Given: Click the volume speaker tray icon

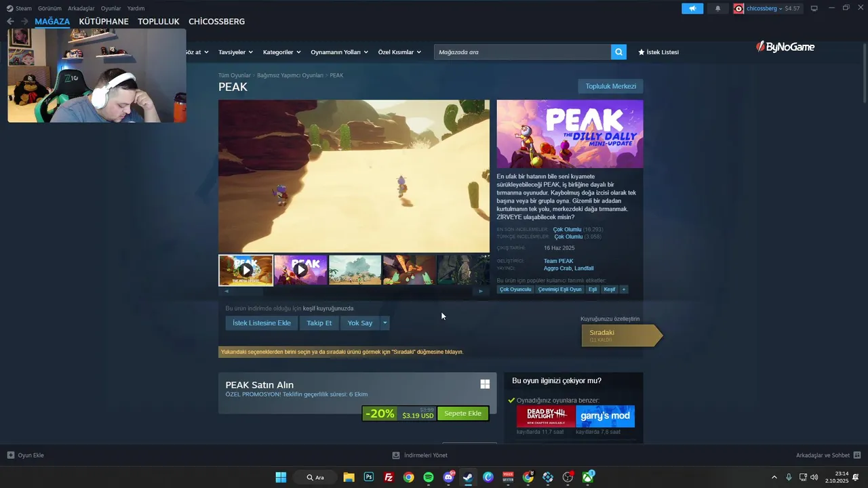Looking at the screenshot, I should tap(814, 477).
